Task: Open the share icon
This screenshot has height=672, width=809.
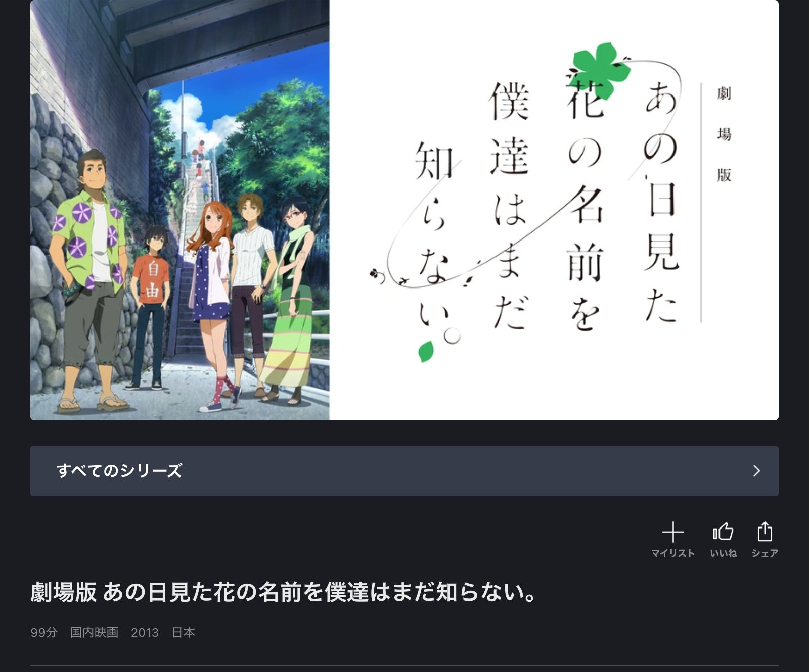Action: pos(765,532)
